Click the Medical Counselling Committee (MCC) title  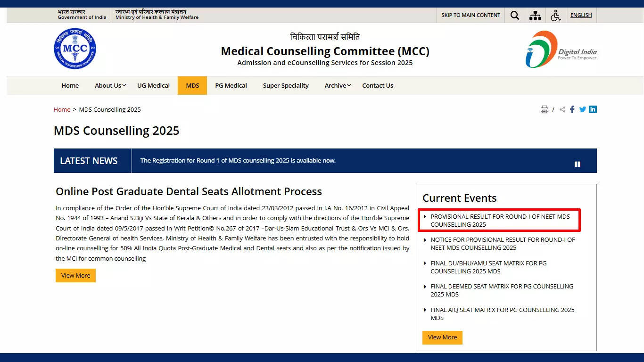pos(325,51)
